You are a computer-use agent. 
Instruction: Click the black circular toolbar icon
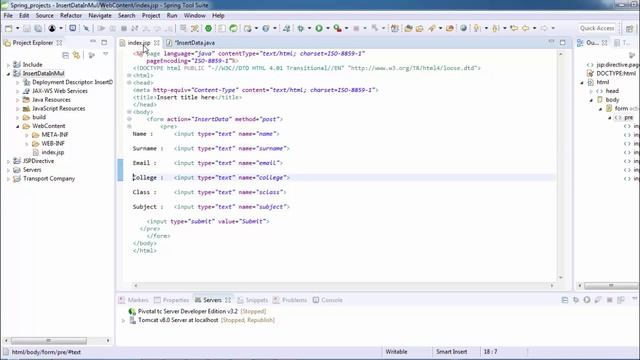pyautogui.click(x=52, y=28)
